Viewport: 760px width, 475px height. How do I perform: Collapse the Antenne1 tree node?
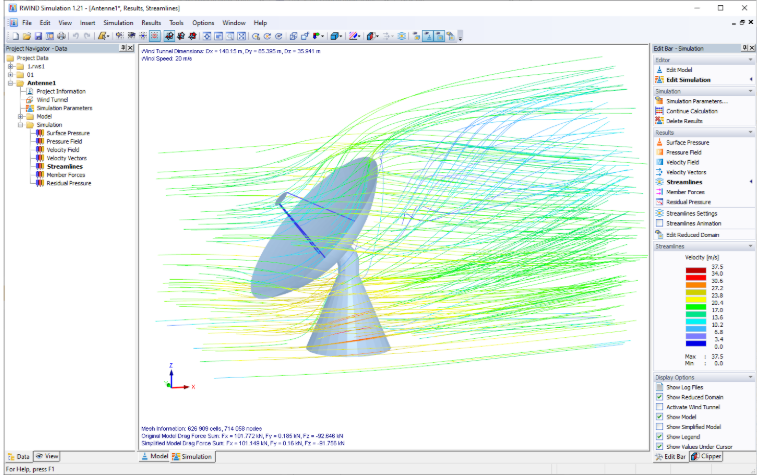tap(11, 83)
